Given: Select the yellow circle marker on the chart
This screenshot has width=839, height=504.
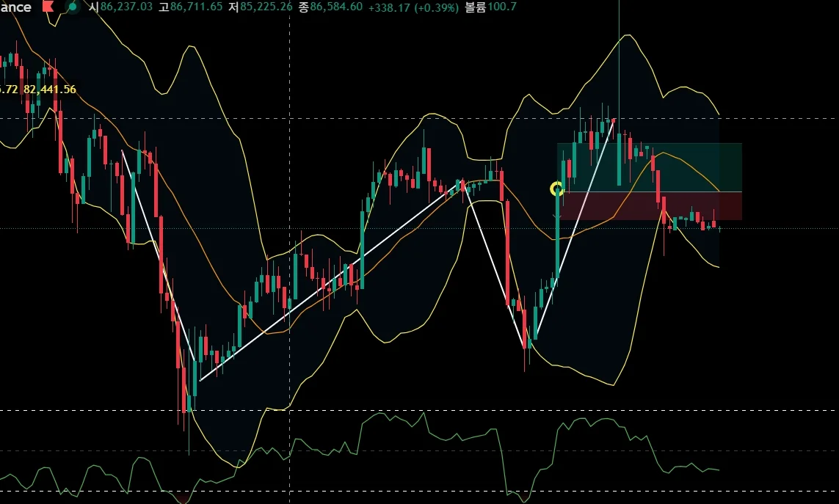Looking at the screenshot, I should (x=557, y=189).
